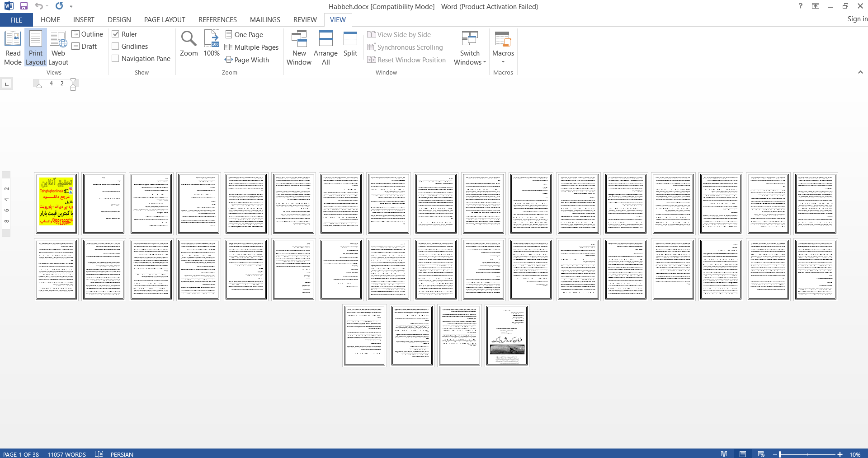Image resolution: width=868 pixels, height=458 pixels.
Task: Click the proofing errors status icon
Action: [99, 454]
